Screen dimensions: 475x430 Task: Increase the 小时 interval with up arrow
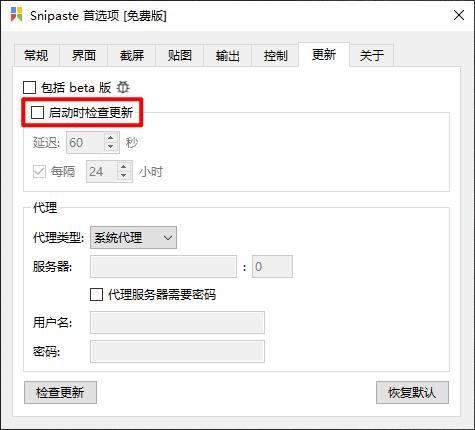click(x=124, y=167)
